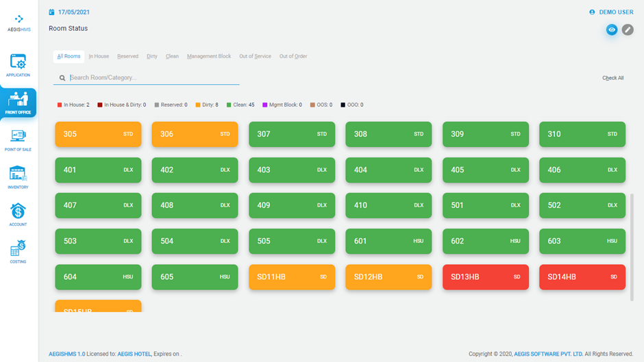Click the Aegis HMS logo

(x=19, y=23)
